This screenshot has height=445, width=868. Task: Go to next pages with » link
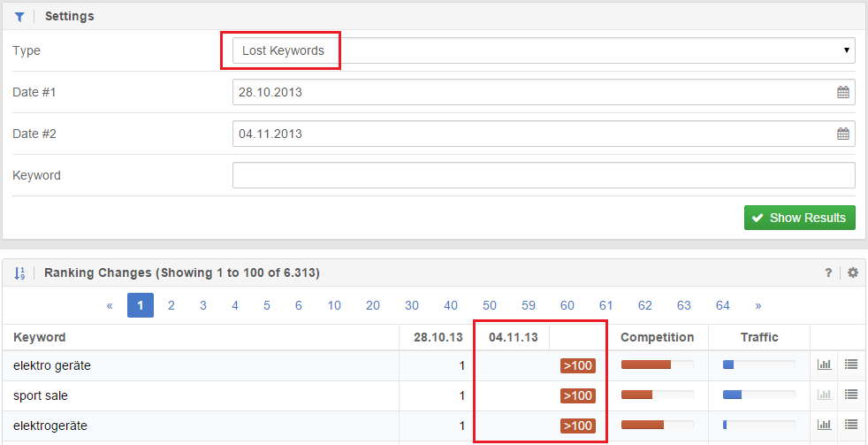pyautogui.click(x=758, y=305)
